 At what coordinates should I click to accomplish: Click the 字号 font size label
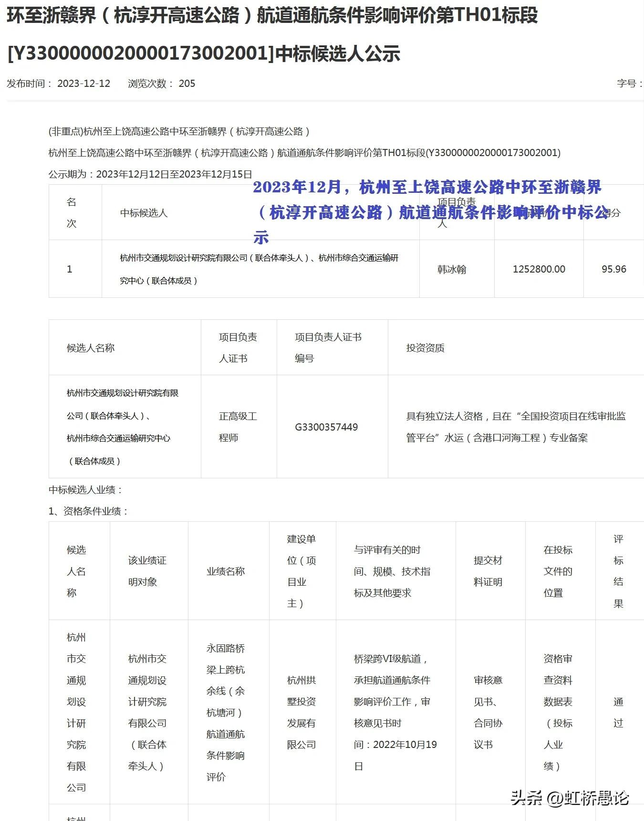pyautogui.click(x=630, y=84)
